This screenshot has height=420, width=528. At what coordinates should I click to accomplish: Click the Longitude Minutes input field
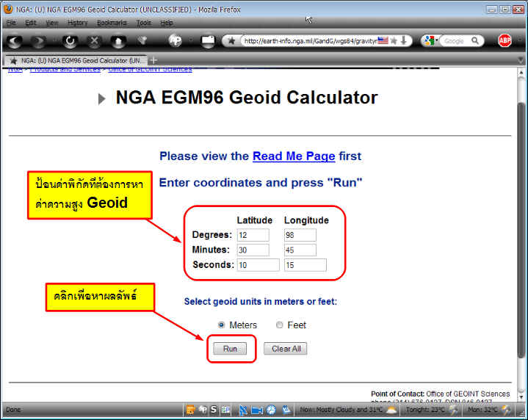[300, 250]
